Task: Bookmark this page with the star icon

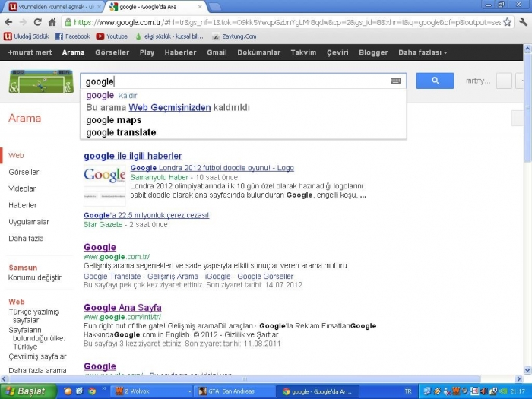Action: [x=507, y=22]
